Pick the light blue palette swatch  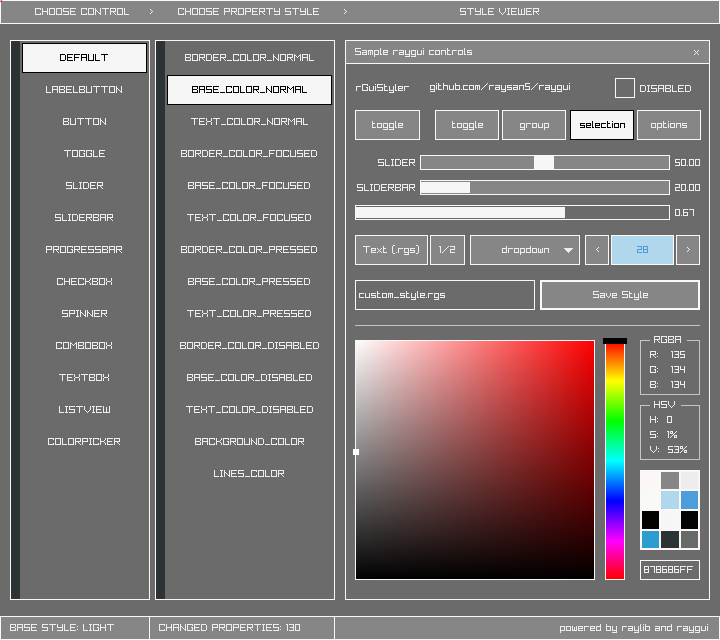(x=670, y=500)
